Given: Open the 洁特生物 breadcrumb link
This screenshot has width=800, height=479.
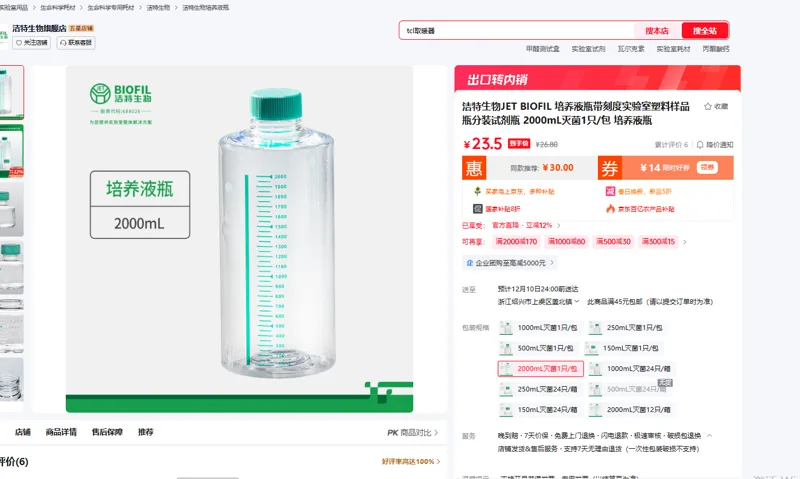Looking at the screenshot, I should pyautogui.click(x=159, y=8).
